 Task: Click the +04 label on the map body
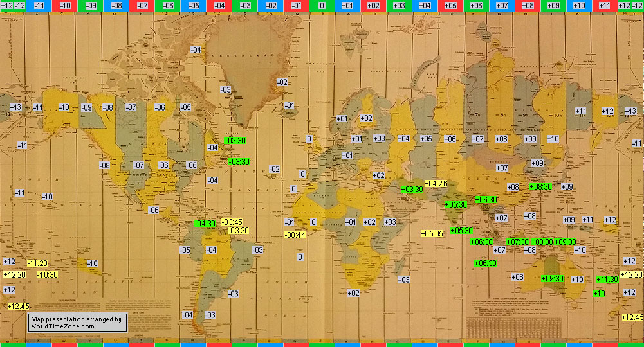coord(403,139)
